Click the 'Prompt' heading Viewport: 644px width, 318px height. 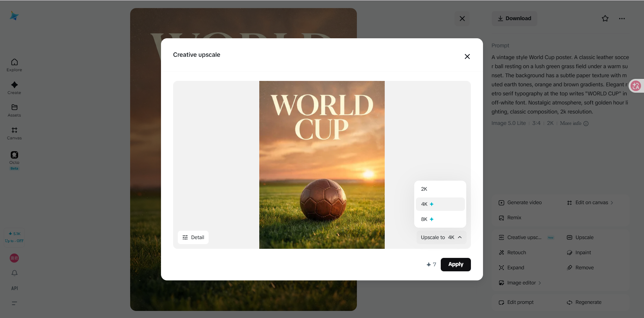click(500, 46)
